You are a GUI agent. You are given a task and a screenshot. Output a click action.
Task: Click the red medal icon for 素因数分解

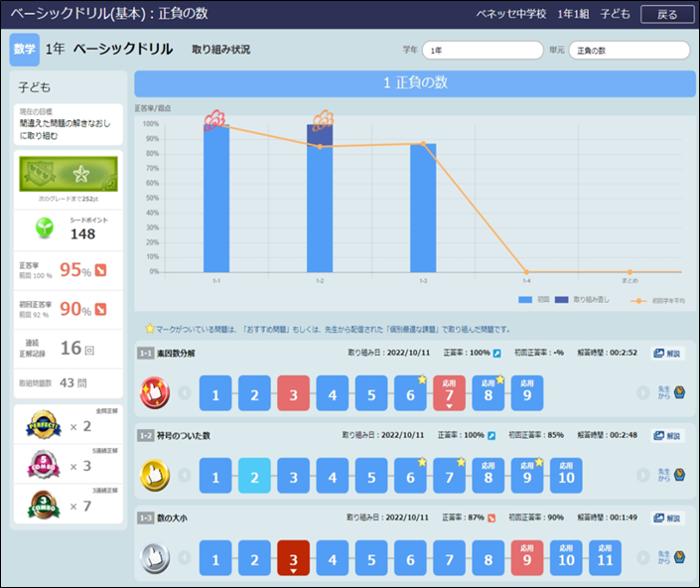(x=156, y=392)
